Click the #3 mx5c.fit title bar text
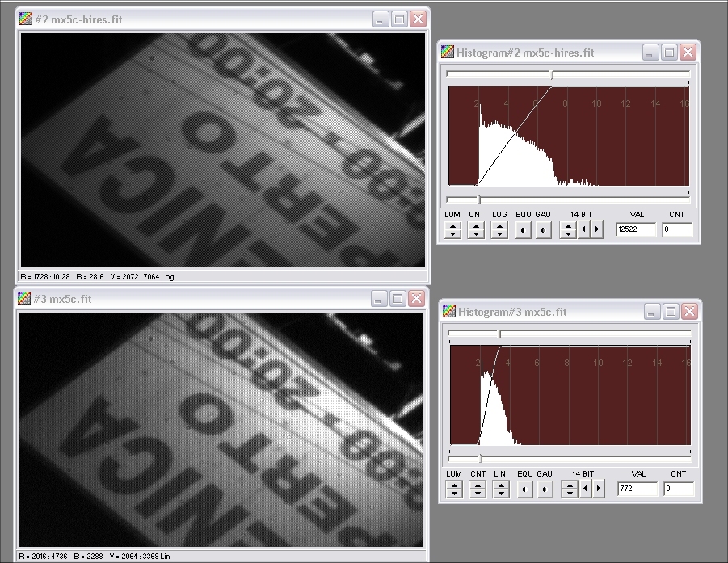Viewport: 728px width, 563px height. click(x=63, y=299)
